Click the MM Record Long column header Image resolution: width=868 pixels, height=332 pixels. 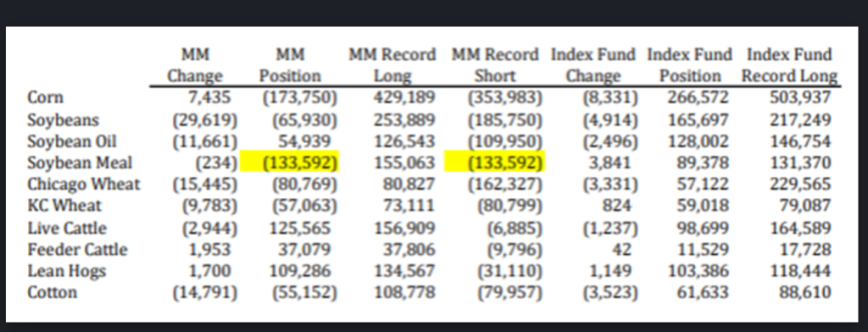392,65
